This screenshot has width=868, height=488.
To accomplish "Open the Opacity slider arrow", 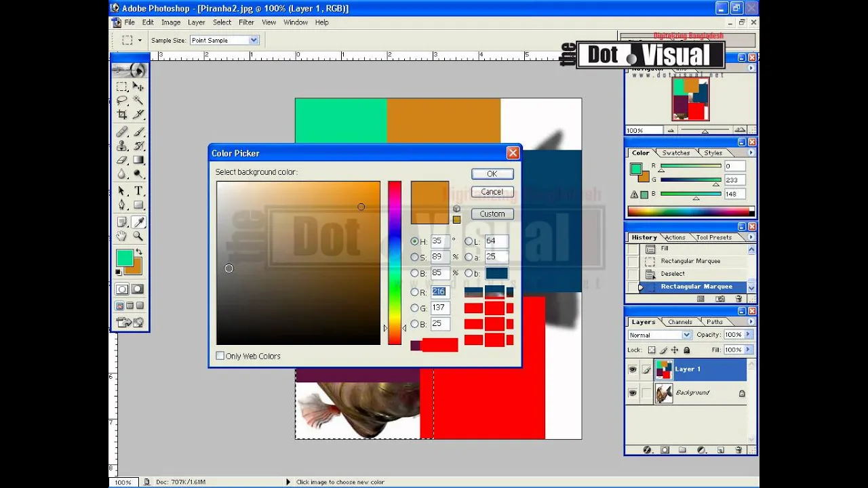I will [749, 335].
